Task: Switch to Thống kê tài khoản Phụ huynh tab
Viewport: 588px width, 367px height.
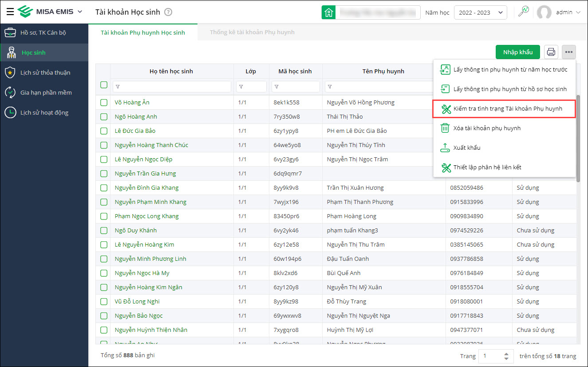Action: click(252, 32)
